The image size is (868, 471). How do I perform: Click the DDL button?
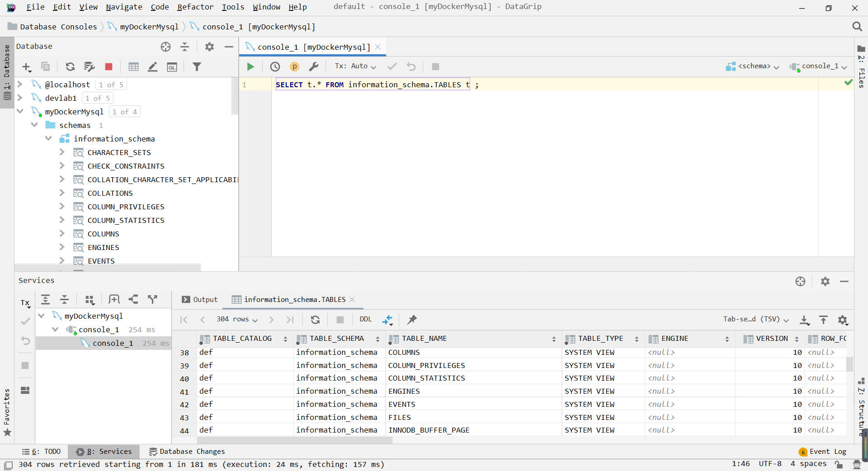click(366, 320)
